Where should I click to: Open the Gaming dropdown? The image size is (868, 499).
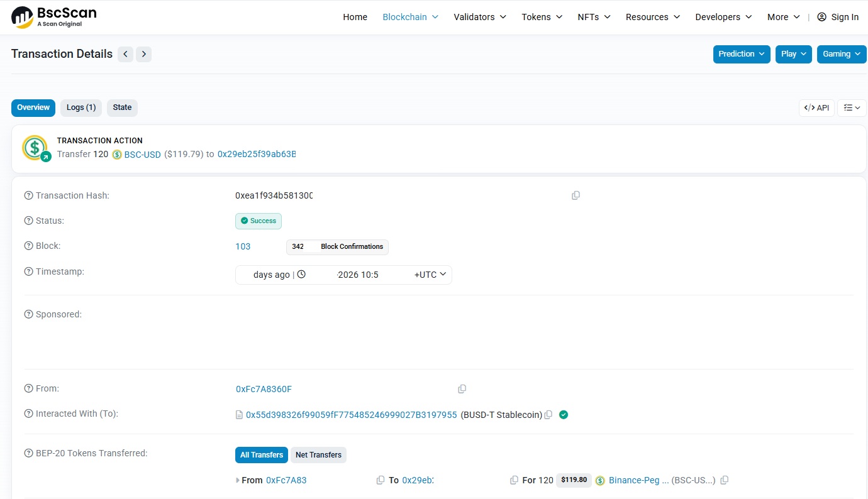pyautogui.click(x=842, y=54)
